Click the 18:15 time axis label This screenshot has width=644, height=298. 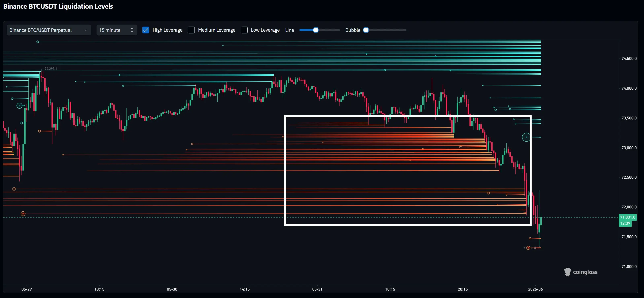click(99, 289)
